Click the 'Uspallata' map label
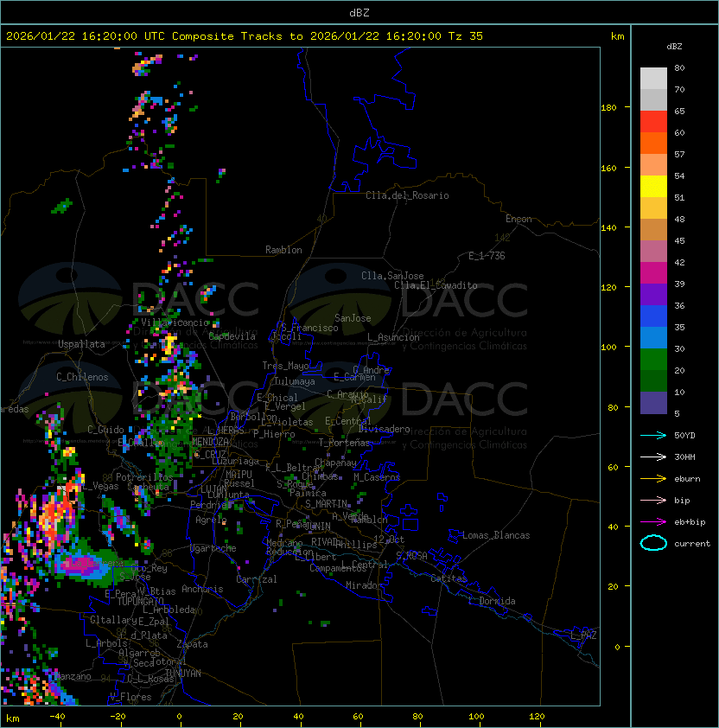This screenshot has width=719, height=728. (x=81, y=344)
